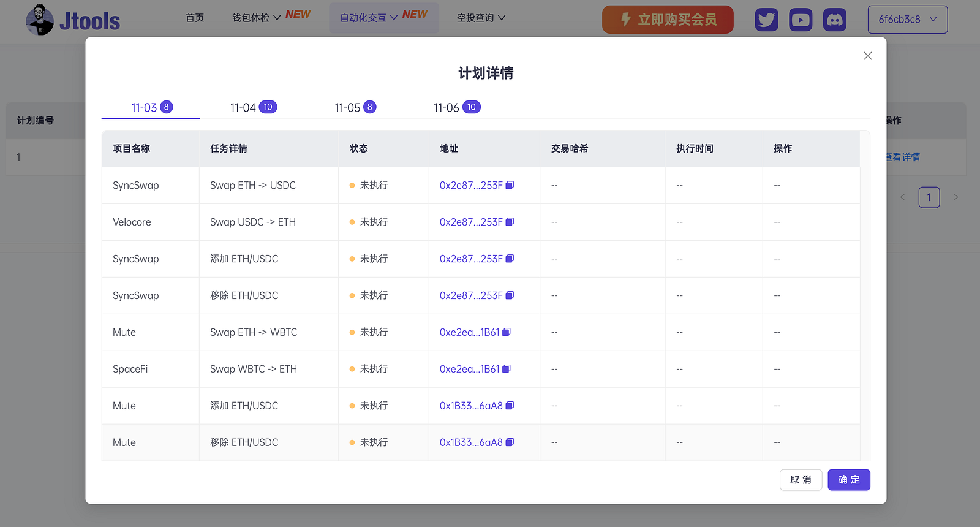The height and width of the screenshot is (527, 980).
Task: Click the Jtools logo
Action: [73, 20]
